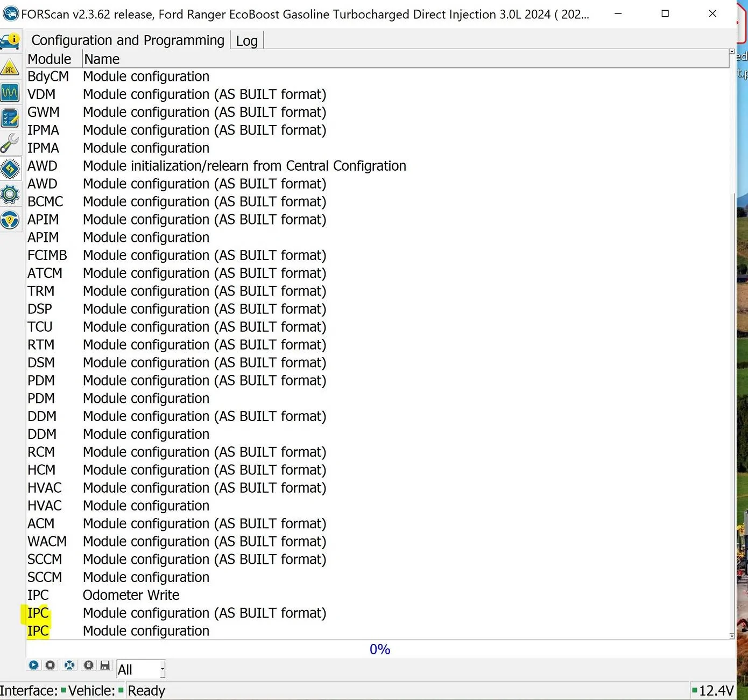Select the GWM Module configuration (AS BUILT format) row
This screenshot has width=748, height=700.
point(377,112)
